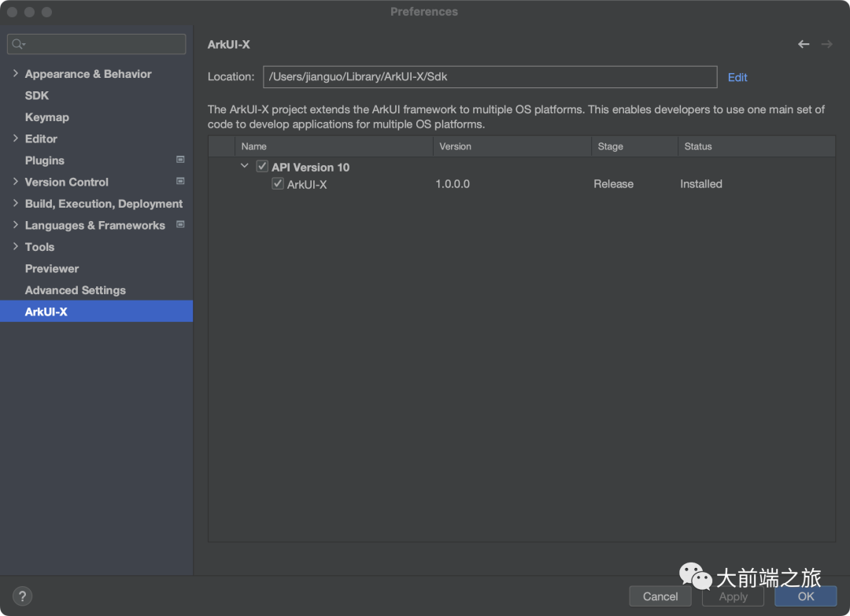Click the Location: field label
Image resolution: width=850 pixels, height=616 pixels.
[x=231, y=77]
